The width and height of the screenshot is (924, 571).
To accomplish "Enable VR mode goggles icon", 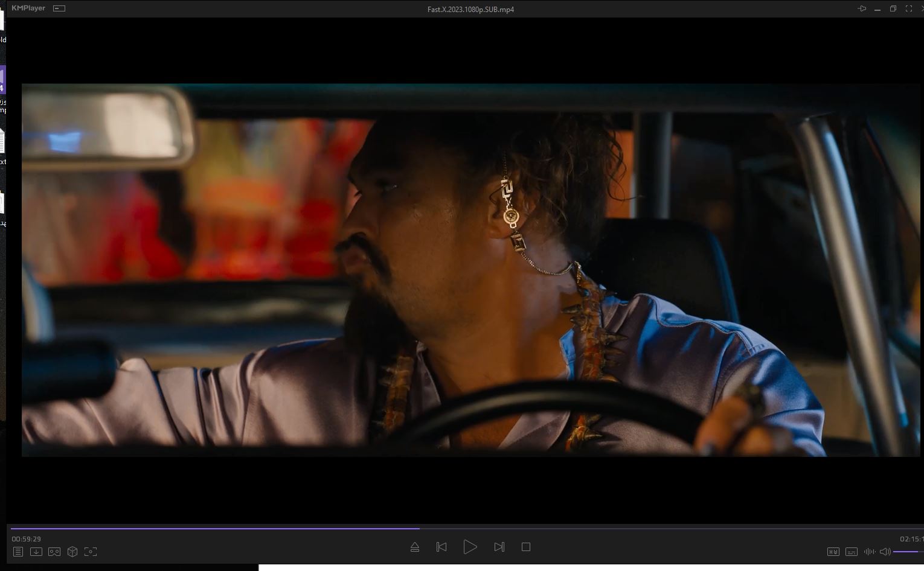I will [54, 552].
